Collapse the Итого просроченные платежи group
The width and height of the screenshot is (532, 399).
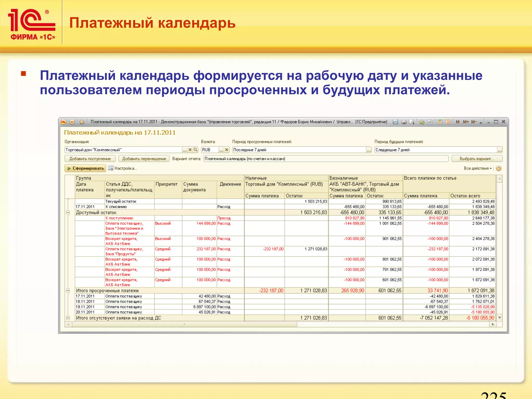coord(68,291)
